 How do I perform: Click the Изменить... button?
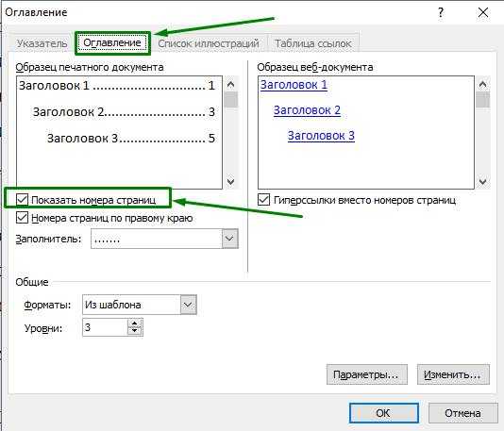point(453,374)
